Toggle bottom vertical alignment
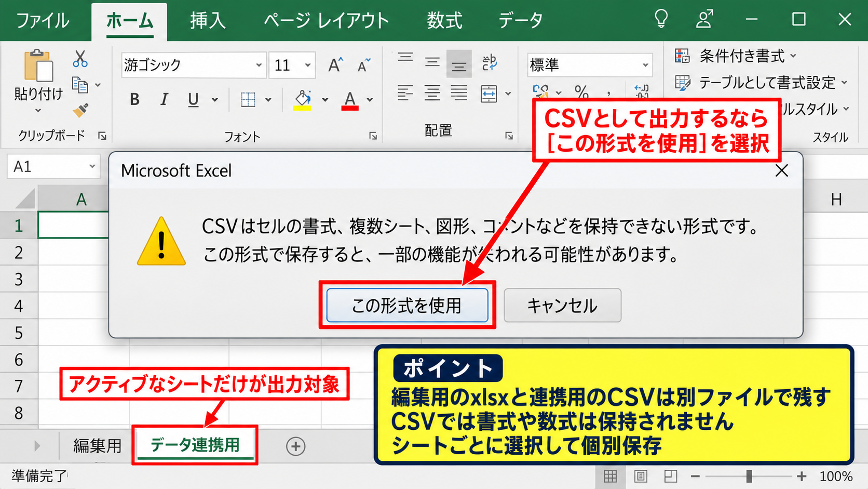The height and width of the screenshot is (489, 868). (459, 63)
